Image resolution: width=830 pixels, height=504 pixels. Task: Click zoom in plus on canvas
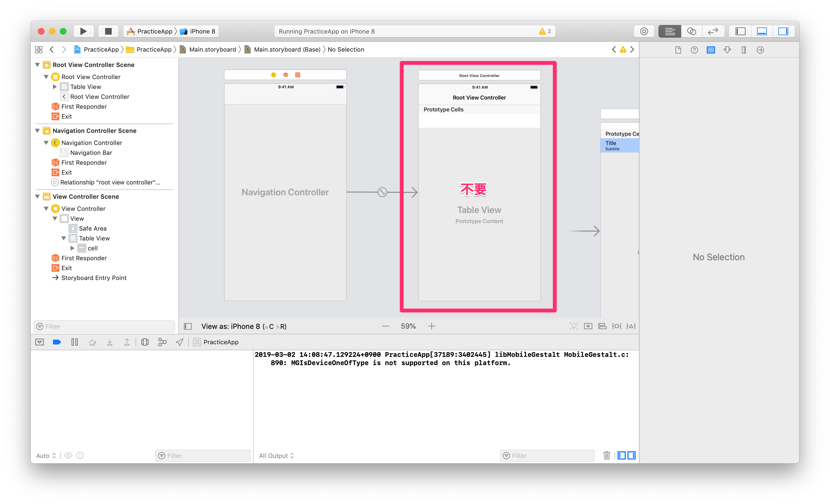(x=431, y=326)
